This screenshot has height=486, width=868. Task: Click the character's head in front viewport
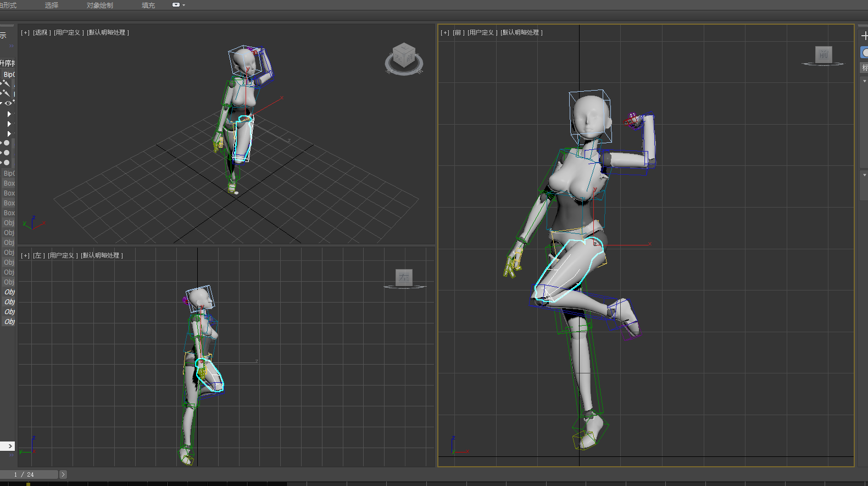point(589,116)
